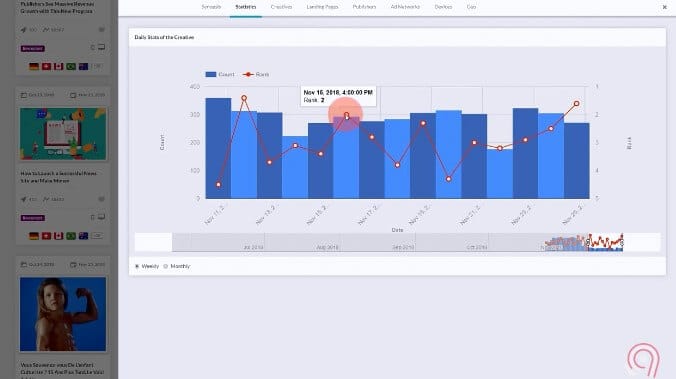Open the Devices tab
Image resolution: width=676 pixels, height=379 pixels.
pyautogui.click(x=443, y=7)
